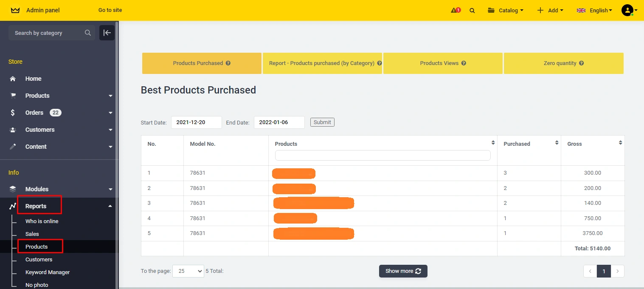Select the Home icon in the sidebar

click(x=13, y=79)
